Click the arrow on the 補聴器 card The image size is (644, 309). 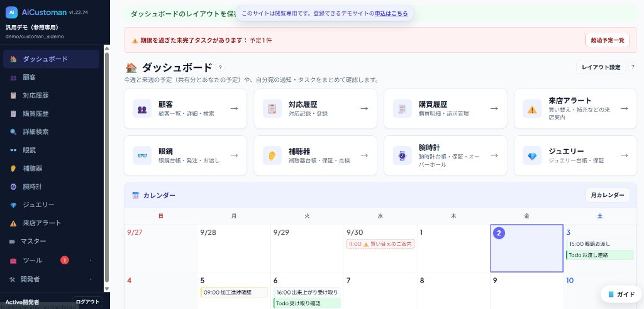coord(364,155)
